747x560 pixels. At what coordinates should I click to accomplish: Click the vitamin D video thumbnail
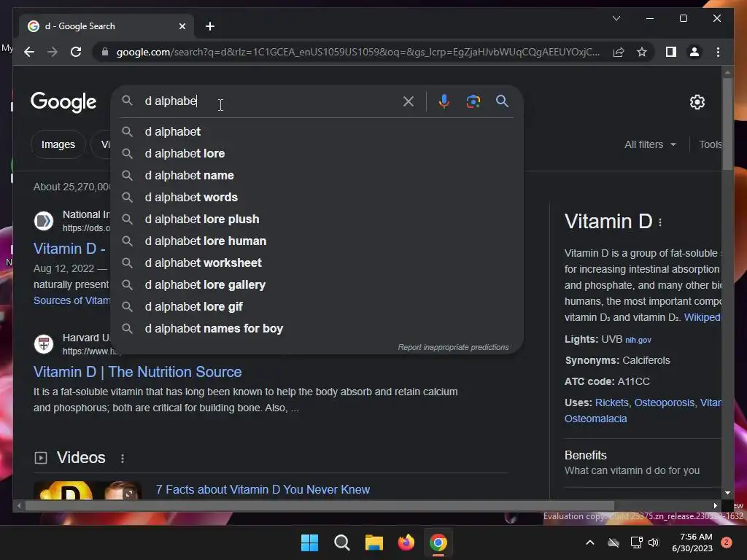click(88, 491)
